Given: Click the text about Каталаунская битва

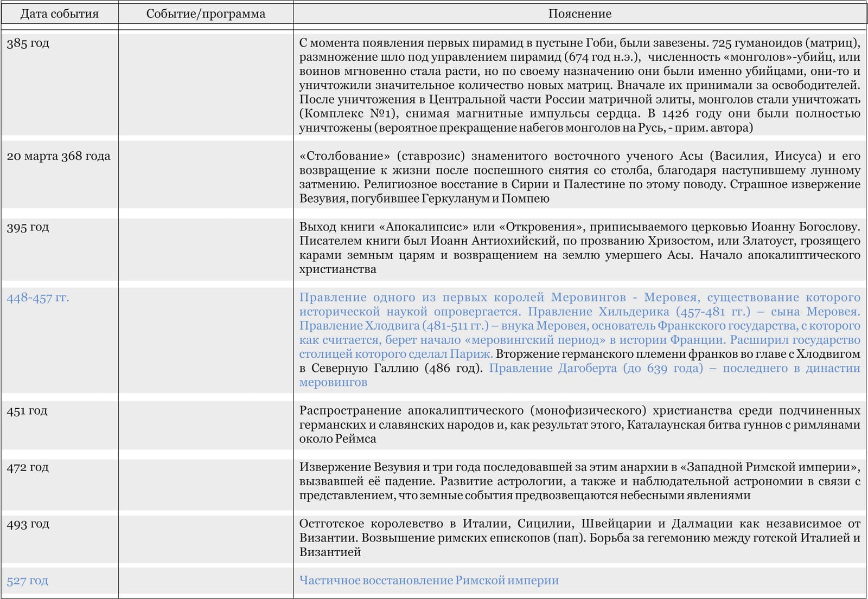Looking at the screenshot, I should coord(579,425).
